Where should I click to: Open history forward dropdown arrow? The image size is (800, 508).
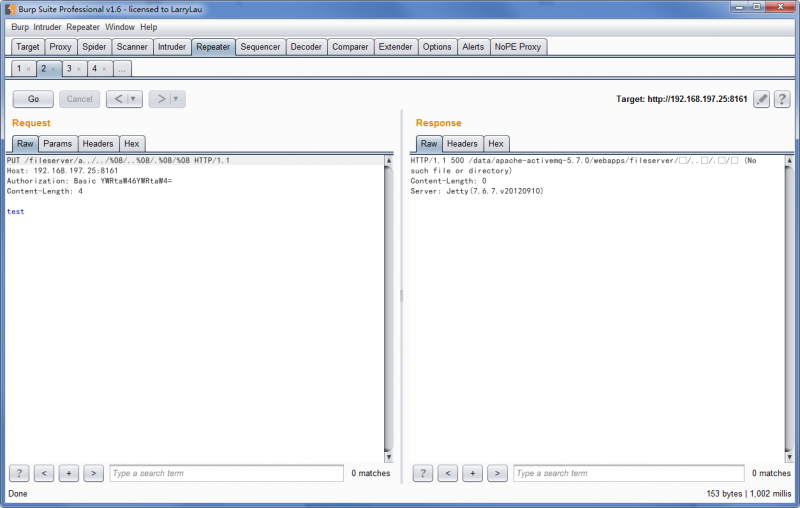(x=176, y=99)
